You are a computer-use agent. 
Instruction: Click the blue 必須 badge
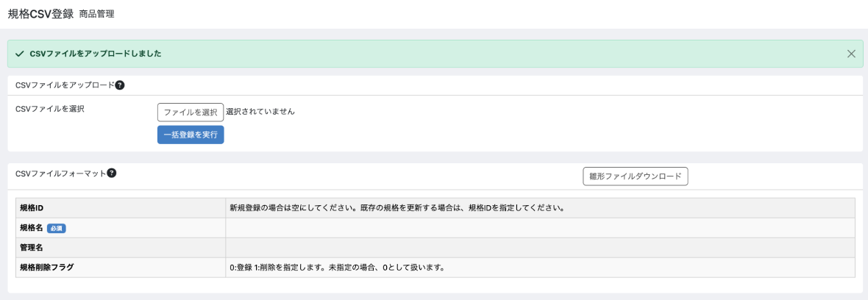tap(57, 228)
